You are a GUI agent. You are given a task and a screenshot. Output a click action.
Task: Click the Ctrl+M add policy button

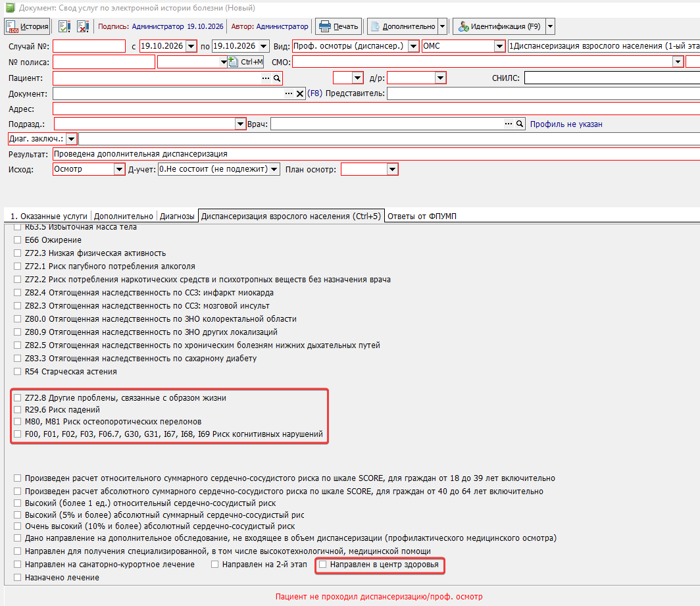pos(246,62)
